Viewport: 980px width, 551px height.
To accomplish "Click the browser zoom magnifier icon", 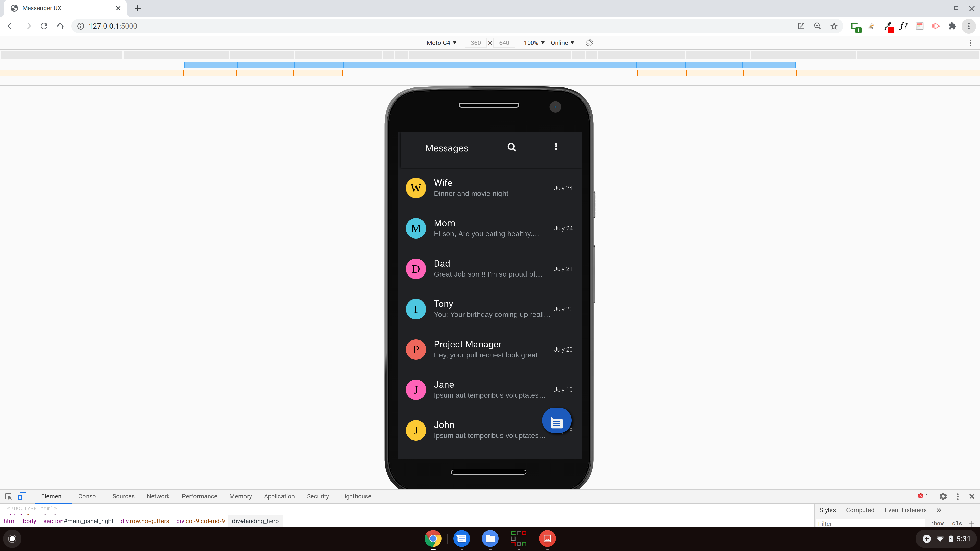I will pos(817,26).
